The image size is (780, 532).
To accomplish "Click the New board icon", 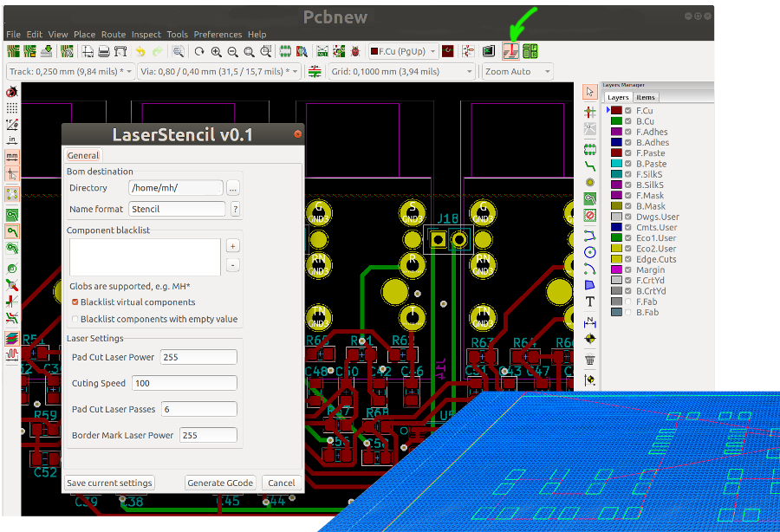I will (x=13, y=51).
